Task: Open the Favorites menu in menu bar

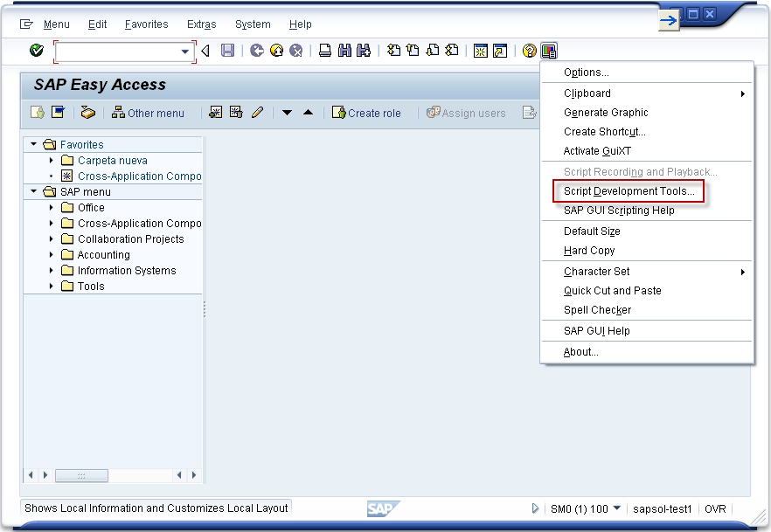Action: pyautogui.click(x=146, y=24)
